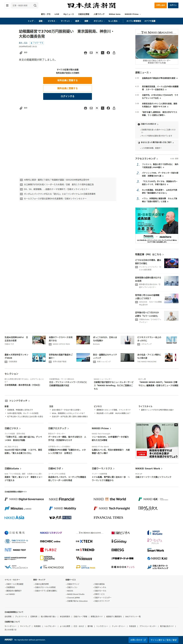Open the NIKKEI Prime dropdown in top menu
This screenshot has height=644, width=183.
133,14
